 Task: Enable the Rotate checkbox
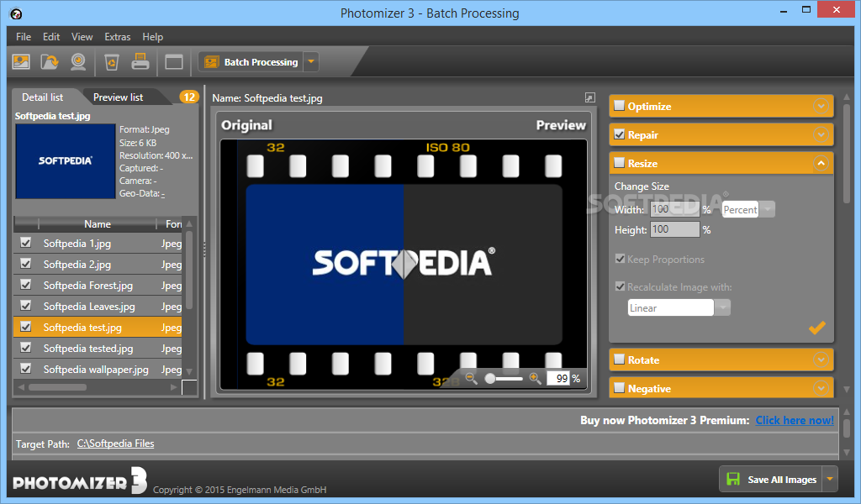[x=620, y=360]
